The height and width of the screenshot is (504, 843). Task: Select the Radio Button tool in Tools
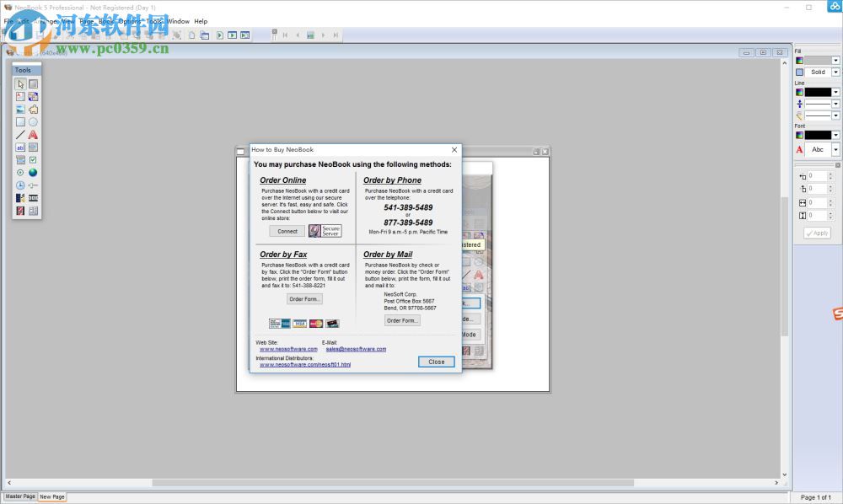pyautogui.click(x=20, y=173)
